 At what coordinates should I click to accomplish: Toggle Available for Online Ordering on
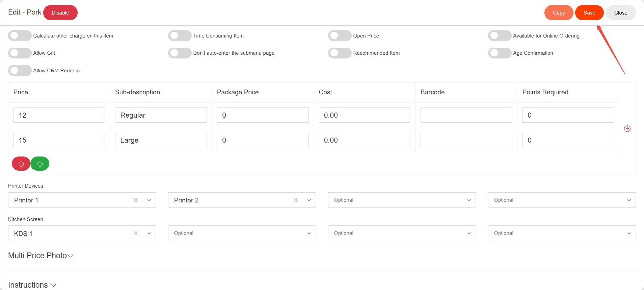[x=500, y=36]
